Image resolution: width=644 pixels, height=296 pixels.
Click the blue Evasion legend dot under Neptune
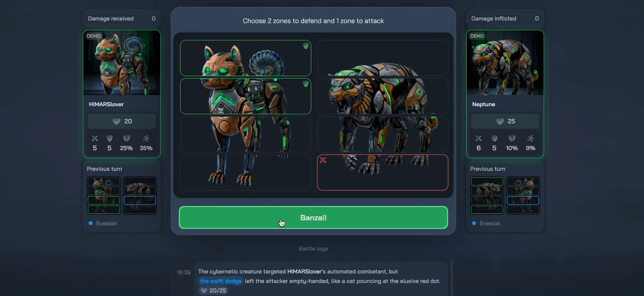474,223
